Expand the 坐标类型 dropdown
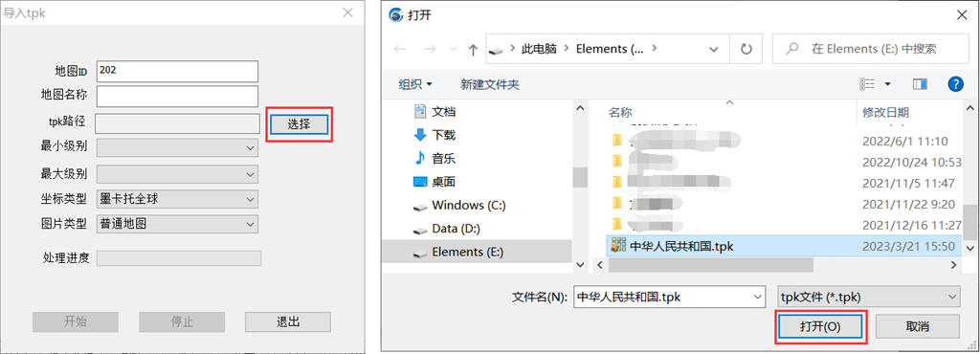This screenshot has height=354, width=980. [x=177, y=200]
